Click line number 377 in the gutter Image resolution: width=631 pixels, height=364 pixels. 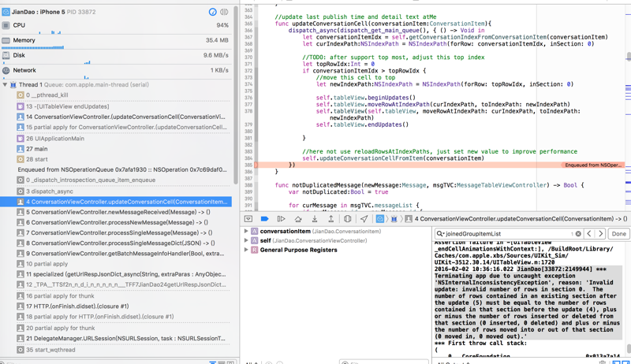click(x=248, y=105)
